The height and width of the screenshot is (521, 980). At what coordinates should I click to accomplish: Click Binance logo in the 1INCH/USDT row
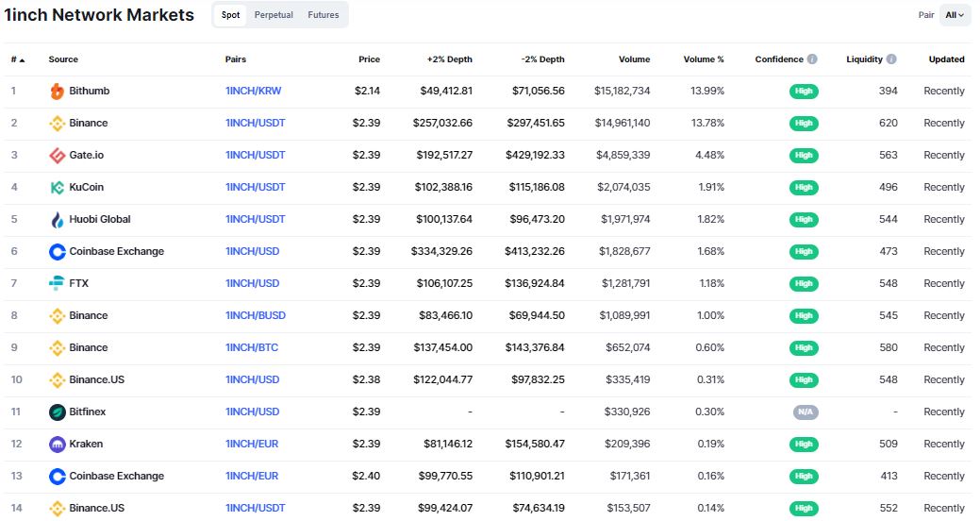pyautogui.click(x=57, y=124)
